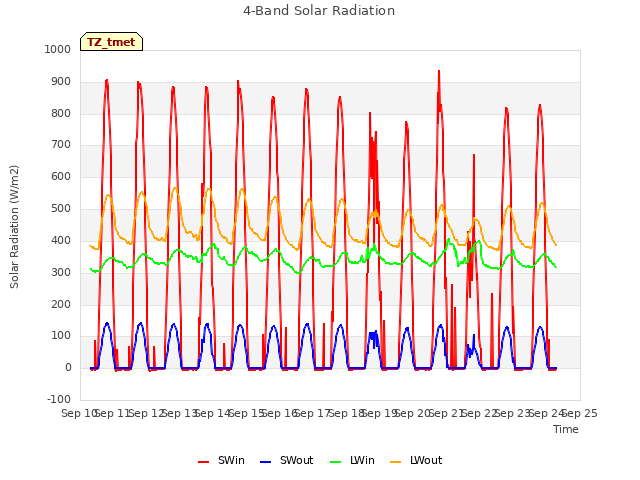The width and height of the screenshot is (640, 480).
Task: Click the x-axis tick label Sep 25
Action: [580, 413]
